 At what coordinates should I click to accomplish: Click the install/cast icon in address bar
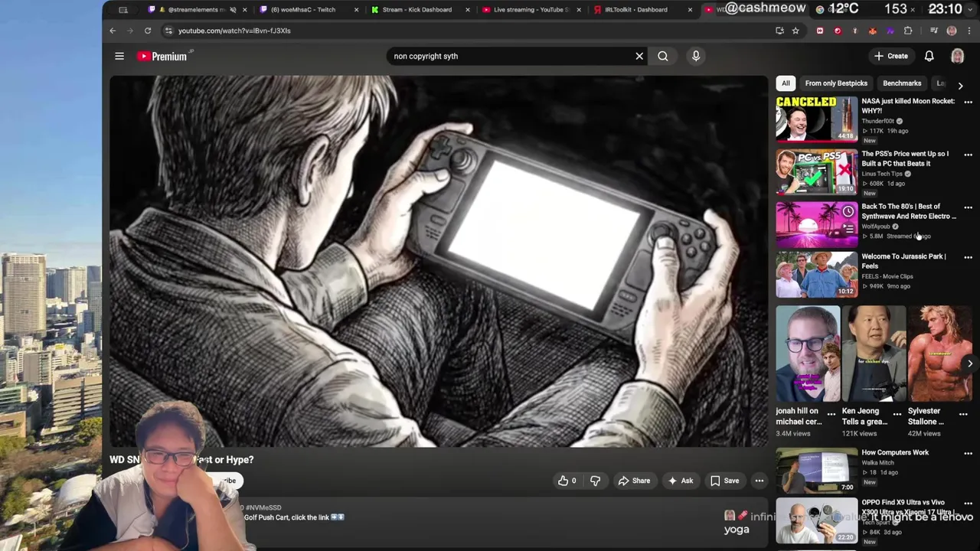(779, 31)
